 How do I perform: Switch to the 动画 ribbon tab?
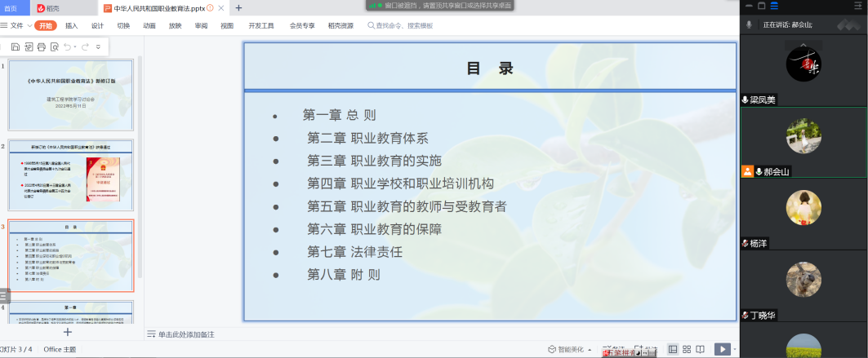(149, 25)
